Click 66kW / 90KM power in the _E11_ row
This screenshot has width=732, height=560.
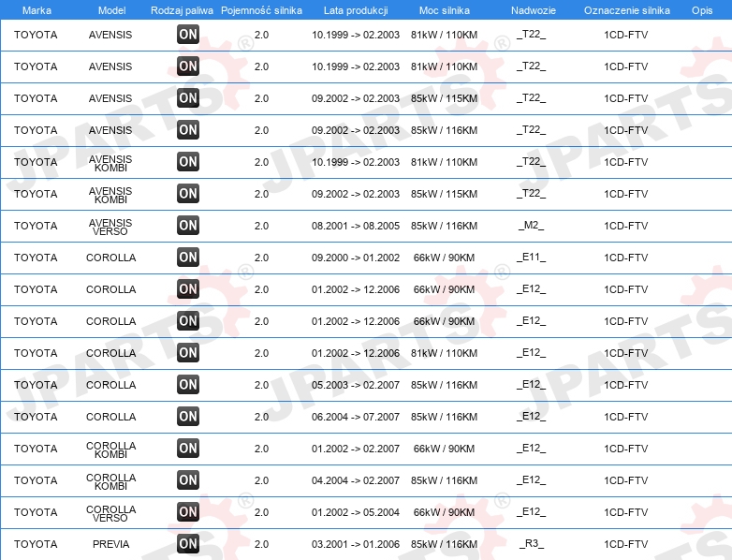(444, 258)
